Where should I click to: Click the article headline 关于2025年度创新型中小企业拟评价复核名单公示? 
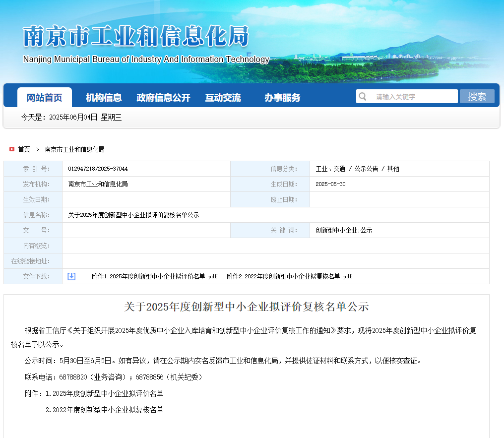(x=247, y=307)
